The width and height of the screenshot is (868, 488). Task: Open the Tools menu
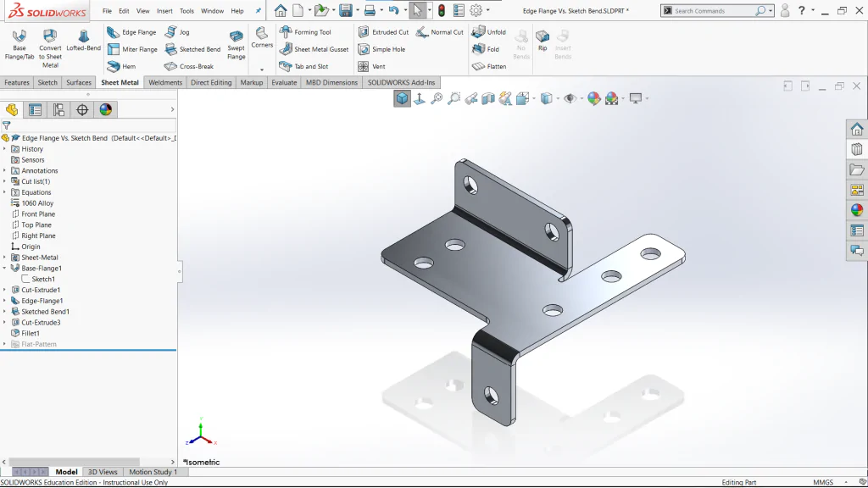coord(187,10)
